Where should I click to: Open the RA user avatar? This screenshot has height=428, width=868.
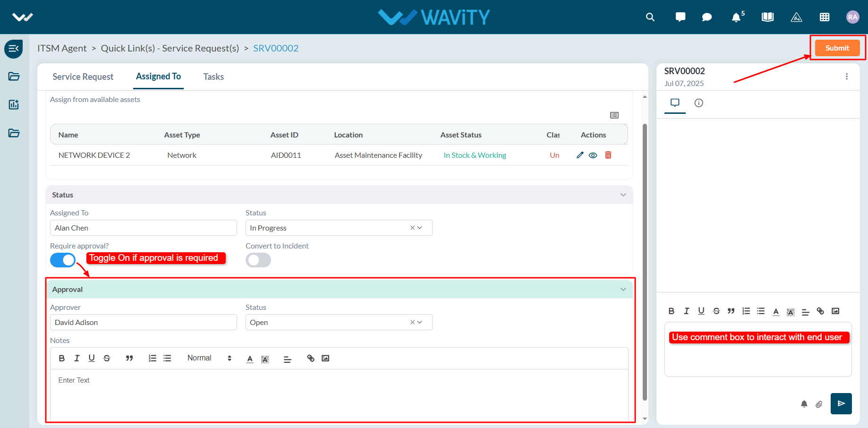(852, 17)
